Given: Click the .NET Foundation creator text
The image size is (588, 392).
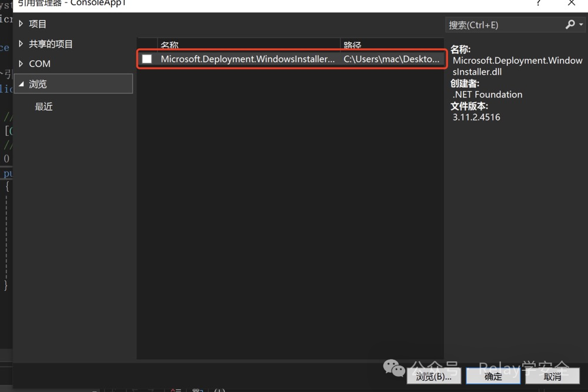Looking at the screenshot, I should 487,95.
